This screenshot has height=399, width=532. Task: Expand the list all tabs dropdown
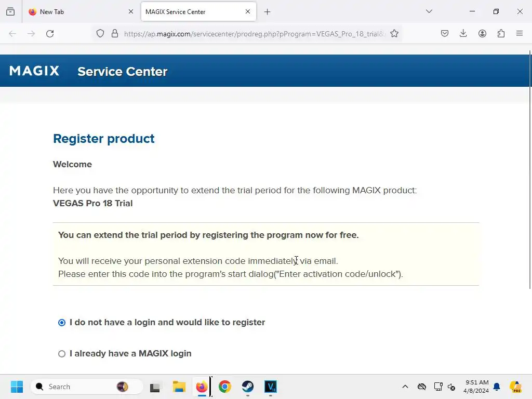click(429, 11)
